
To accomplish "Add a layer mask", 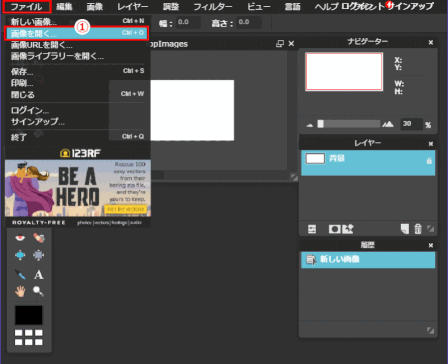I will 334,229.
